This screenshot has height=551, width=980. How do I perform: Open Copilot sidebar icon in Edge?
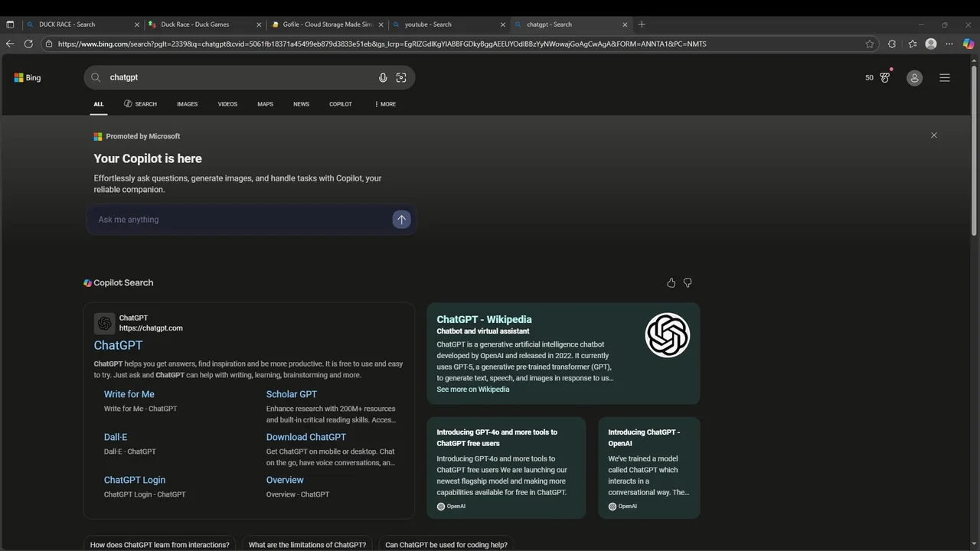(x=969, y=44)
